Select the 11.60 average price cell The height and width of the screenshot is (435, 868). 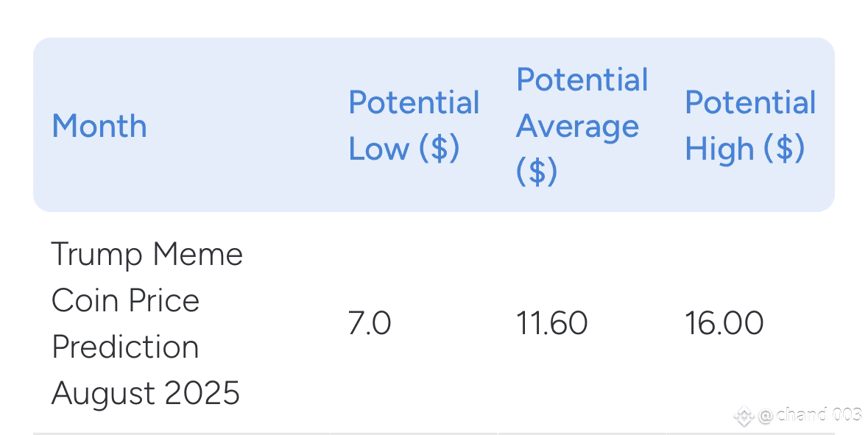552,323
